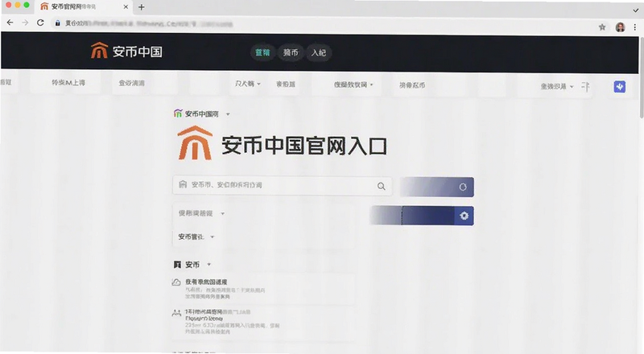Click the 安币中国官网入口 heading text
Screen dimensions: 644x354
304,146
